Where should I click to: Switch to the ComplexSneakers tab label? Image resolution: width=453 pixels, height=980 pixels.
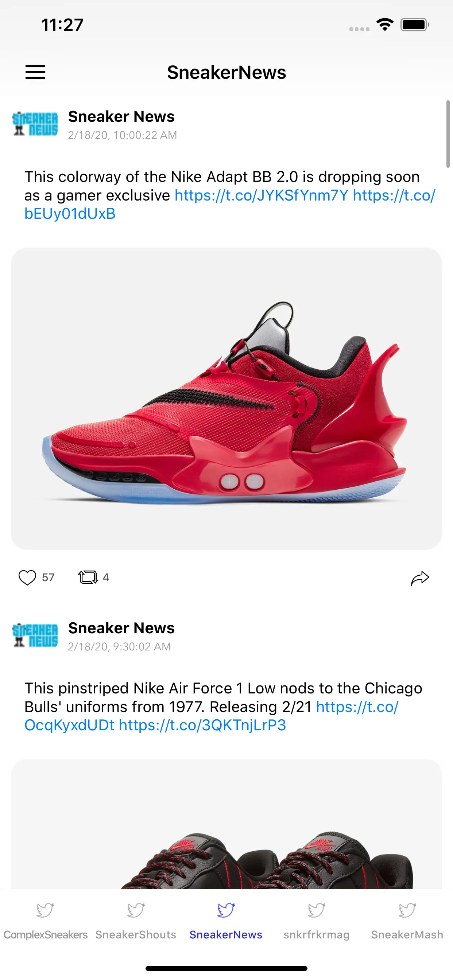point(45,935)
